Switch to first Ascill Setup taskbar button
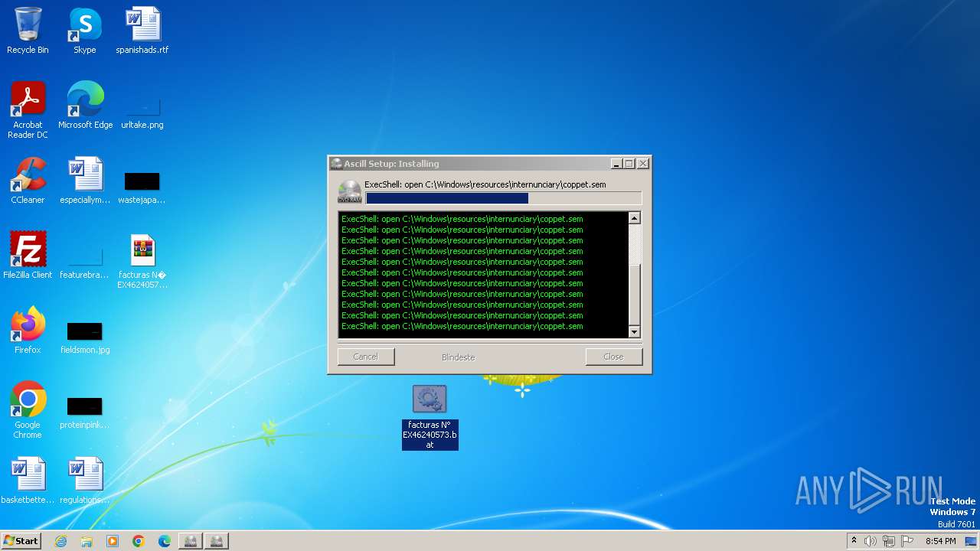This screenshot has height=551, width=980. 191,541
